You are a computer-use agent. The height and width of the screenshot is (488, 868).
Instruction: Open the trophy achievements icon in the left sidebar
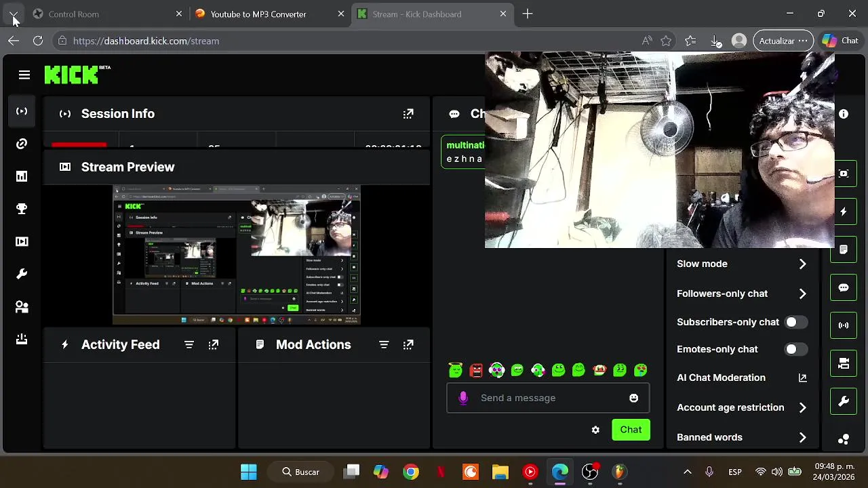pos(22,209)
